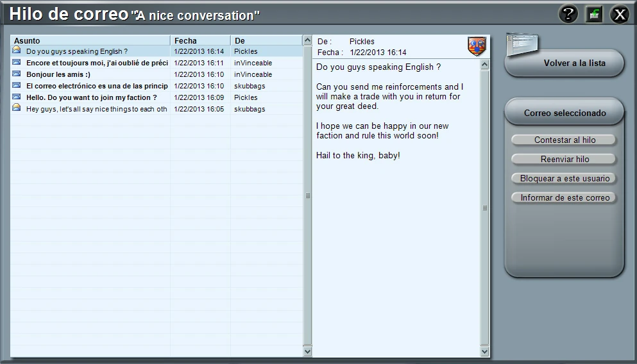Viewport: 637px width, 364px height.
Task: Click sender skubbags in the 16:05 row
Action: pos(250,109)
